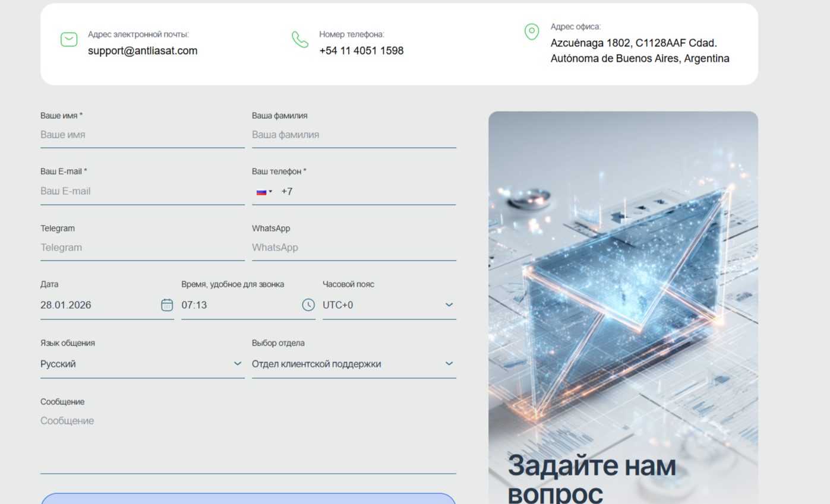Screen dimensions: 830x504
Task: Click the WhatsApp input field
Action: click(354, 248)
